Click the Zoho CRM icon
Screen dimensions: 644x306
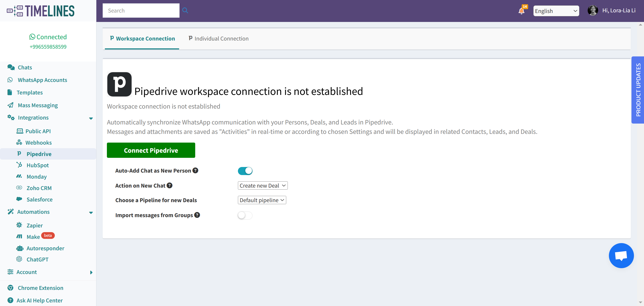coord(19,188)
